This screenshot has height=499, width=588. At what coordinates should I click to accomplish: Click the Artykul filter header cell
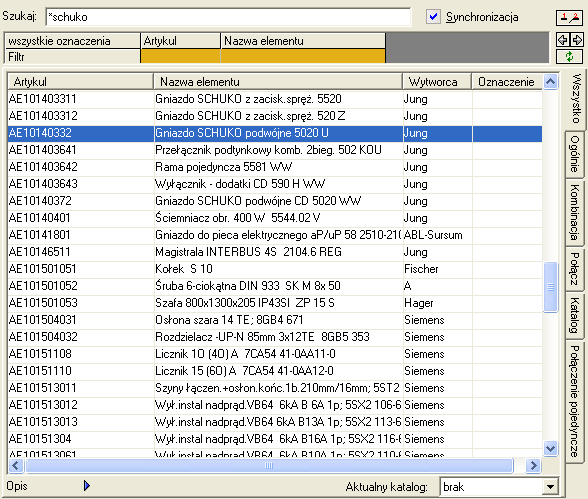click(180, 41)
